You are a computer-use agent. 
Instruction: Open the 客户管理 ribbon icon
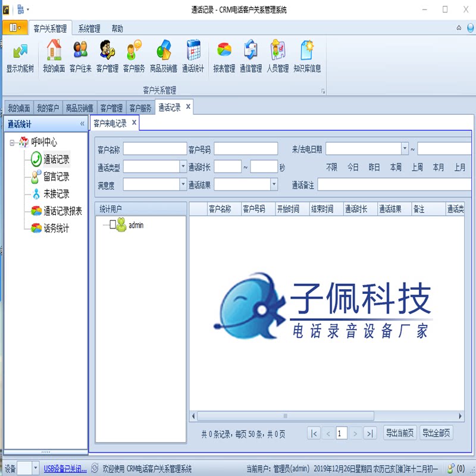tap(107, 57)
